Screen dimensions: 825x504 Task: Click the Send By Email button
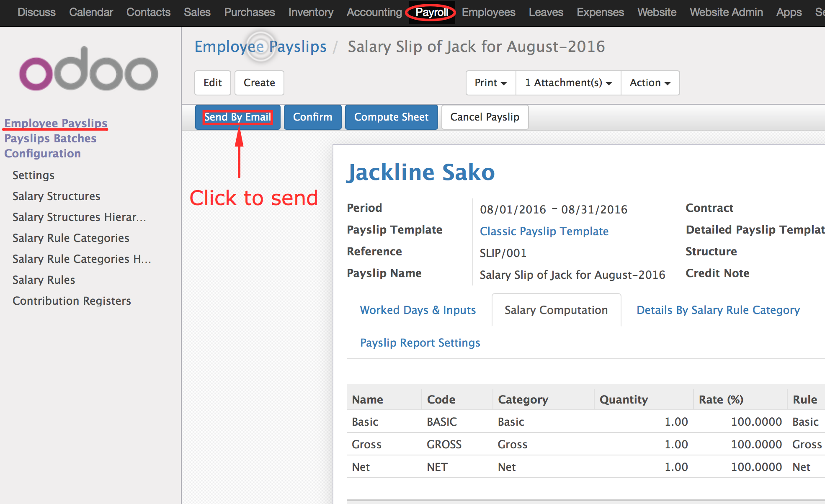(237, 117)
